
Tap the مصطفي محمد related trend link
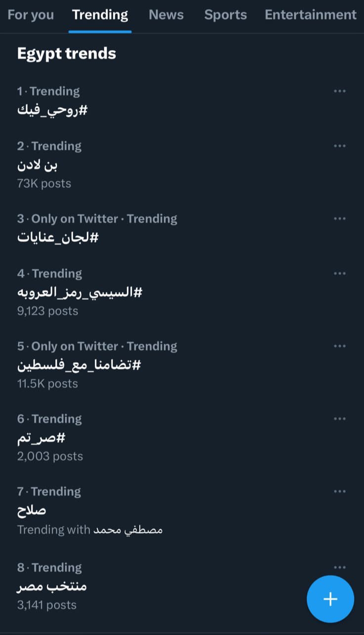tap(128, 530)
